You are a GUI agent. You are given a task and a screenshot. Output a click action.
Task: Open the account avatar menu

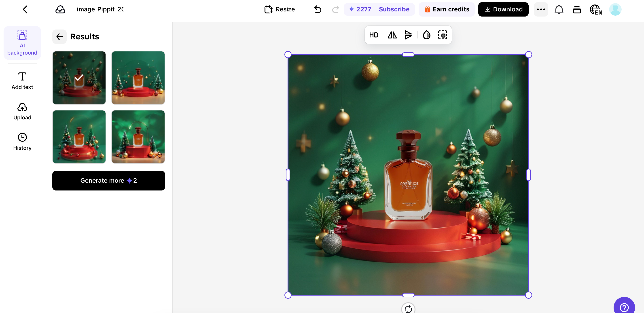click(x=615, y=9)
